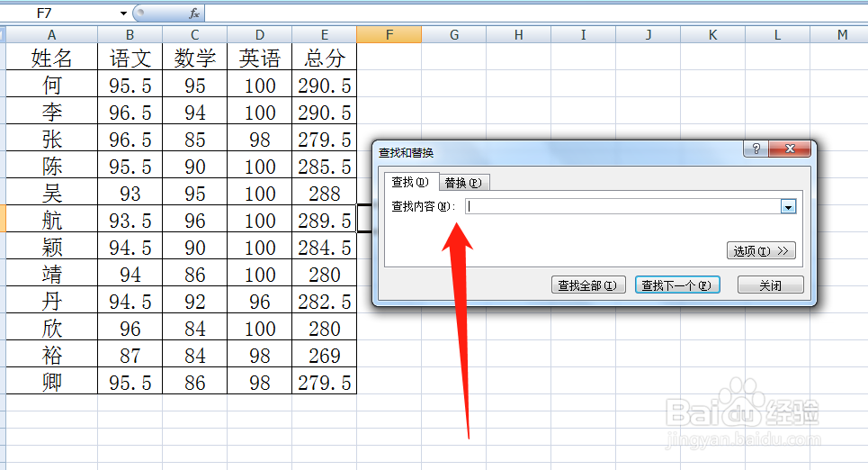The height and width of the screenshot is (470, 868).
Task: Expand the 查找内容 dropdown arrow
Action: [x=788, y=207]
